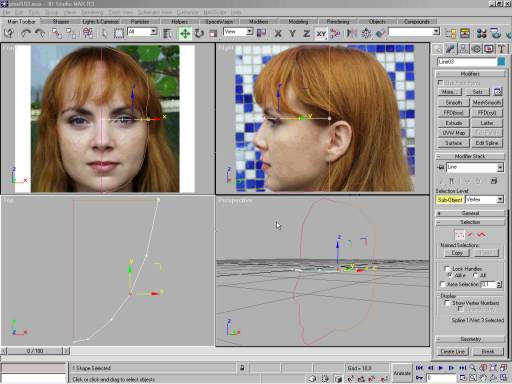Image resolution: width=512 pixels, height=384 pixels.
Task: Switch to the Modeling toolbar tab
Action: pos(298,22)
